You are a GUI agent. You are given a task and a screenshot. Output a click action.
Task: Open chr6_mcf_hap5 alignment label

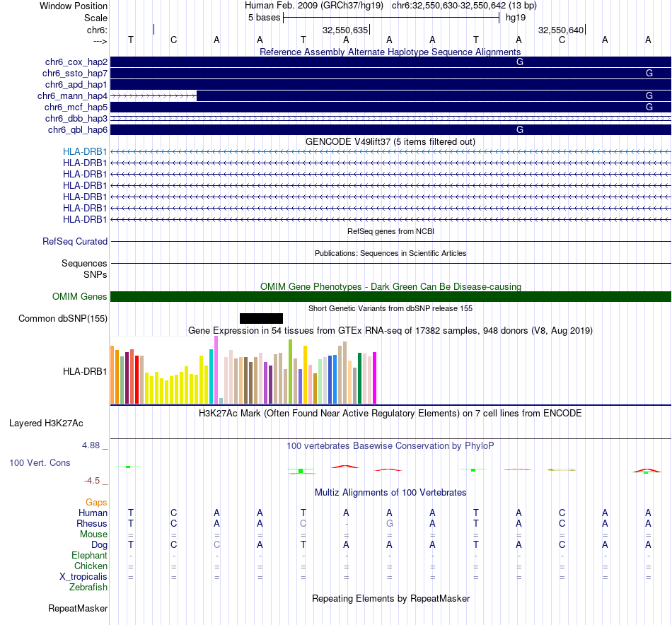[x=76, y=107]
